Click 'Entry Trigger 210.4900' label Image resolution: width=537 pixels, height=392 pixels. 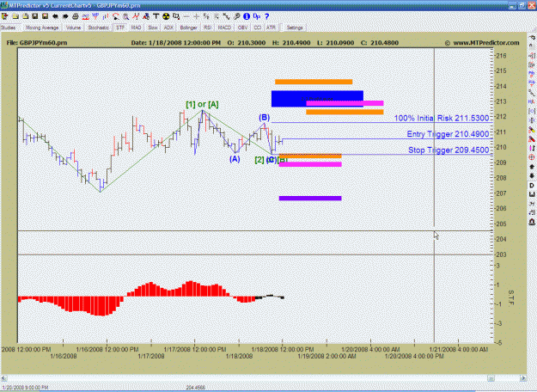coord(448,134)
